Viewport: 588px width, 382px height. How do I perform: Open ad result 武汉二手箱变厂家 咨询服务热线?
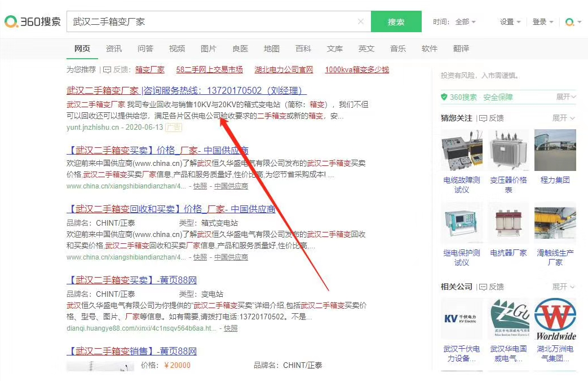(x=187, y=90)
